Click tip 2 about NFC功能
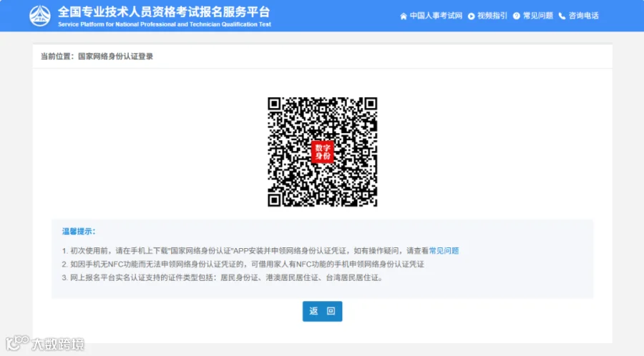This screenshot has width=644, height=356. click(x=243, y=264)
